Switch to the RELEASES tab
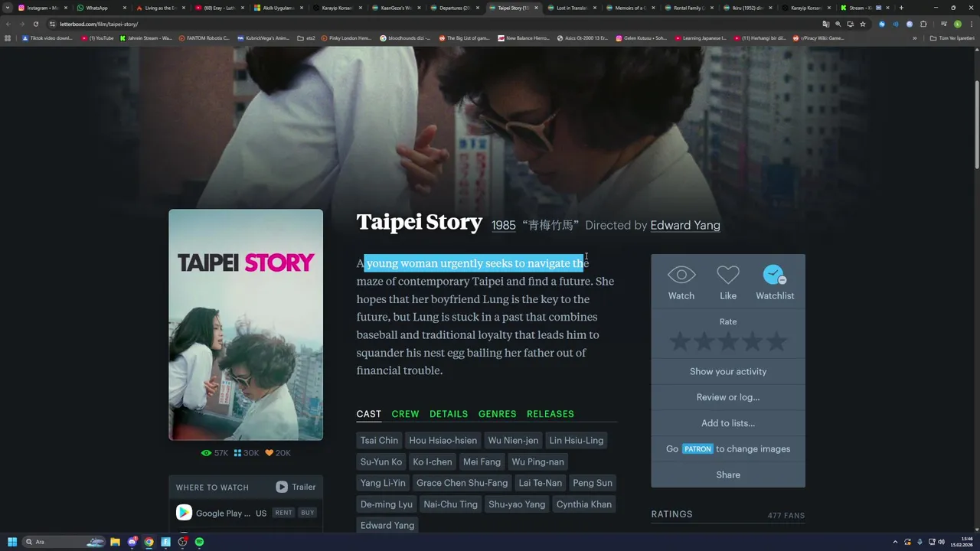The height and width of the screenshot is (551, 980). (550, 414)
